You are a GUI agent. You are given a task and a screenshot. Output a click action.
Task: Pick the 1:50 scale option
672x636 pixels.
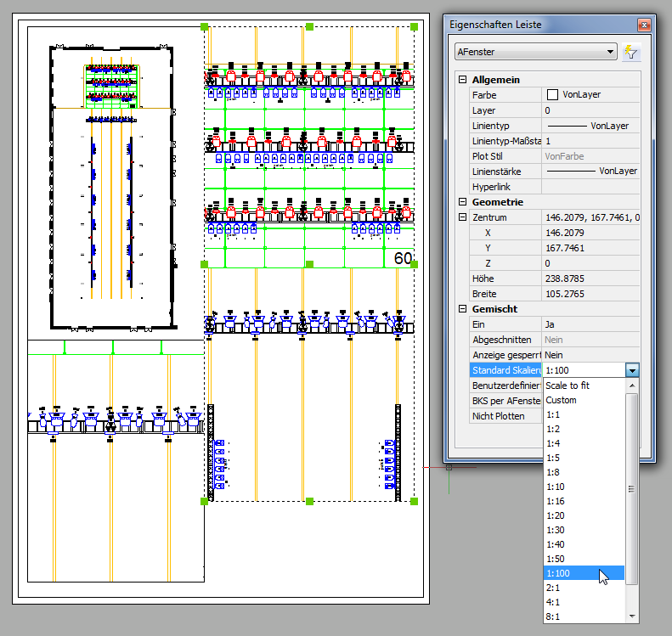tap(556, 559)
